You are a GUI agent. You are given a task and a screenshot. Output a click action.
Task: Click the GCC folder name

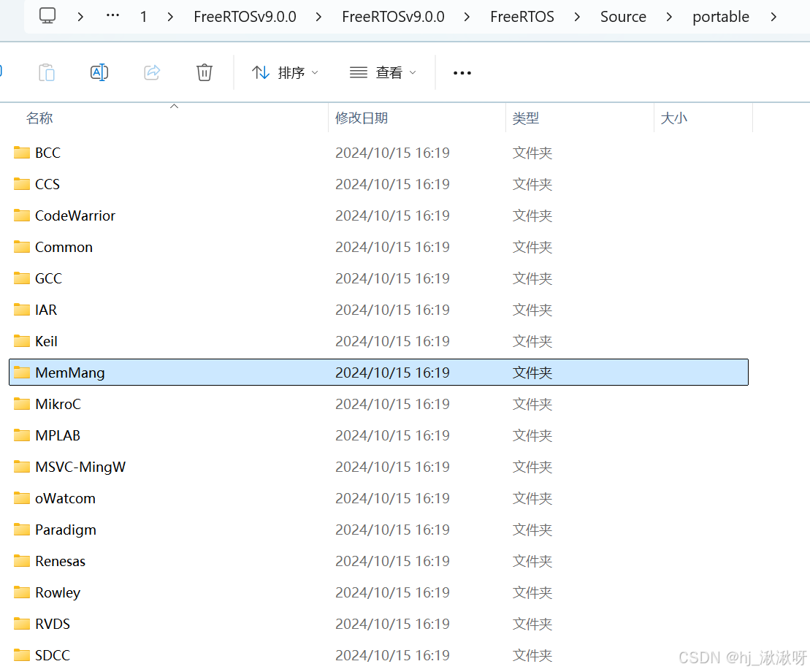(x=48, y=278)
